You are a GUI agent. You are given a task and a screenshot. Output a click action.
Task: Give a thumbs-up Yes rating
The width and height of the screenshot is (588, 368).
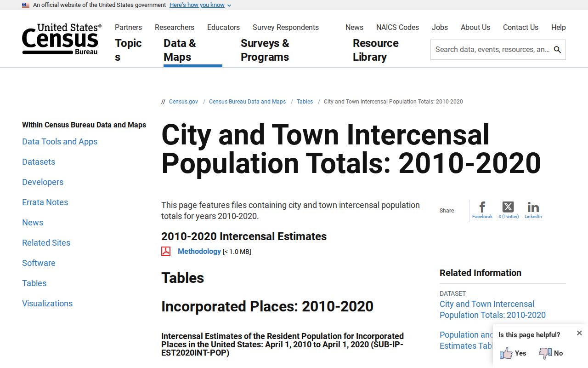click(x=513, y=353)
